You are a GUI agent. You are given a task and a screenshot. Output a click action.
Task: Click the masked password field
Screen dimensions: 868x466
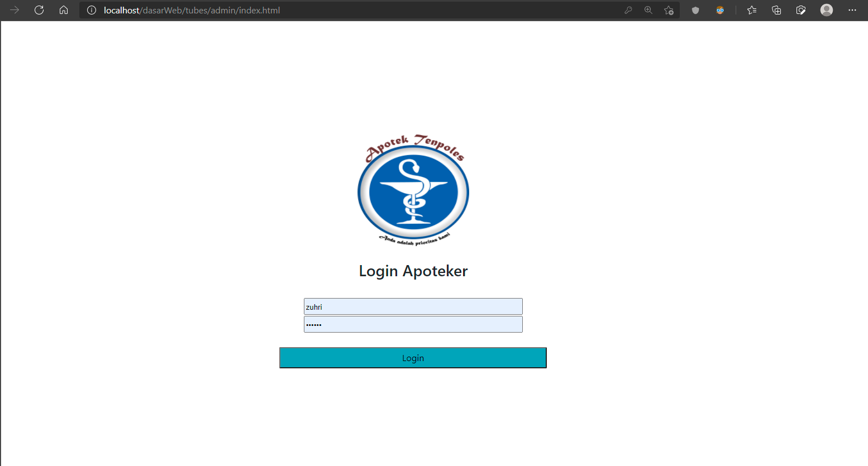tap(413, 324)
